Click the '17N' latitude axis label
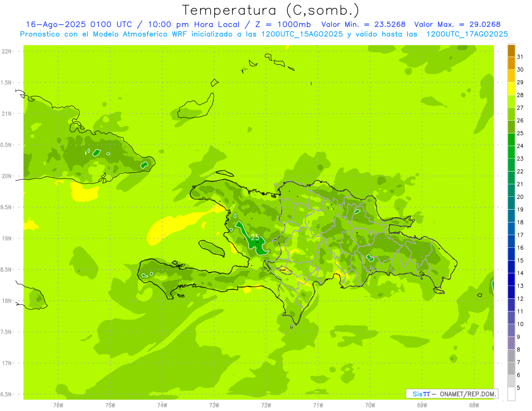532x411 pixels. coord(7,363)
